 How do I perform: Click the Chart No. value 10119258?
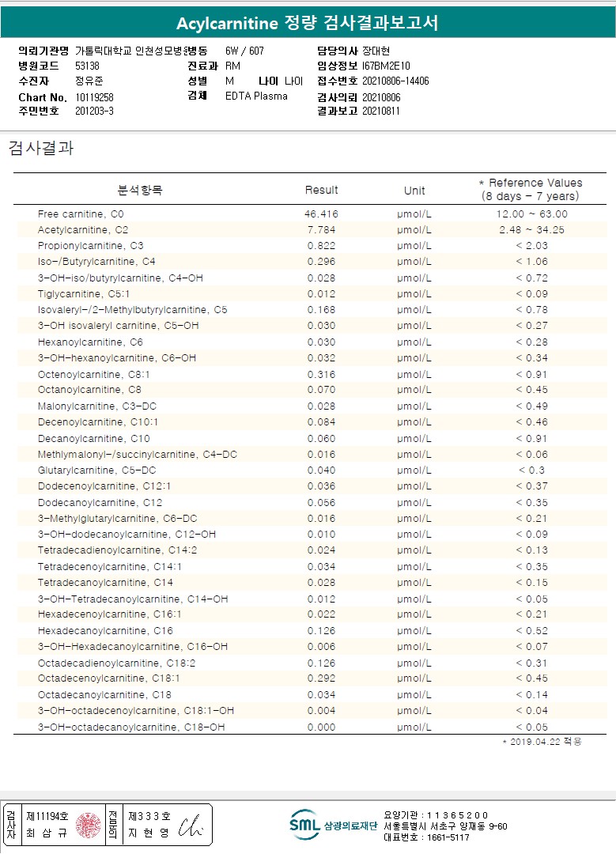point(94,96)
